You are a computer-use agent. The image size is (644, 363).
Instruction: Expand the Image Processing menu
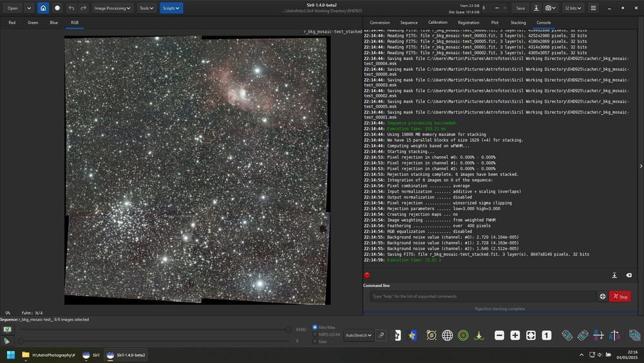tap(112, 8)
